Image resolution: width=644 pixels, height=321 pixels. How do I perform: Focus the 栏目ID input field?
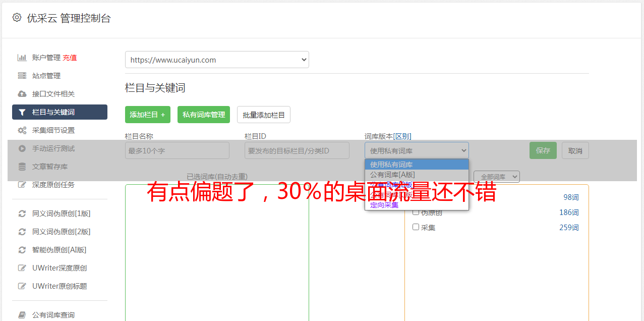coord(297,150)
